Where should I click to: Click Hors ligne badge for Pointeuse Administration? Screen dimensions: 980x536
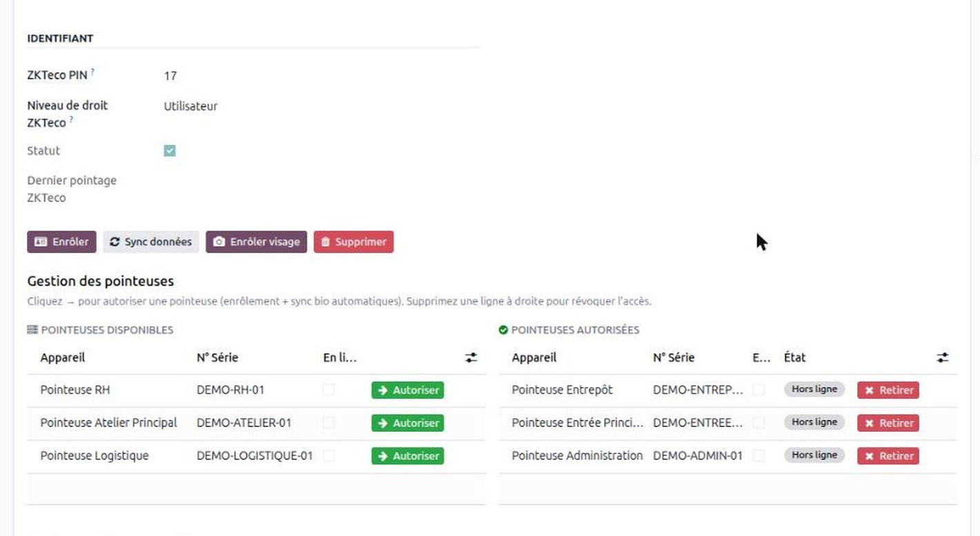pyautogui.click(x=814, y=455)
